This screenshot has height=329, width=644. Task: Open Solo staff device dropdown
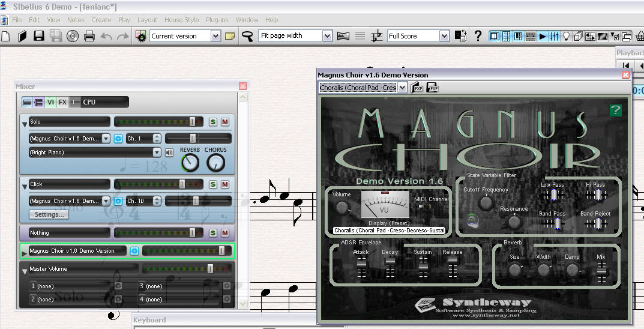[x=106, y=139]
